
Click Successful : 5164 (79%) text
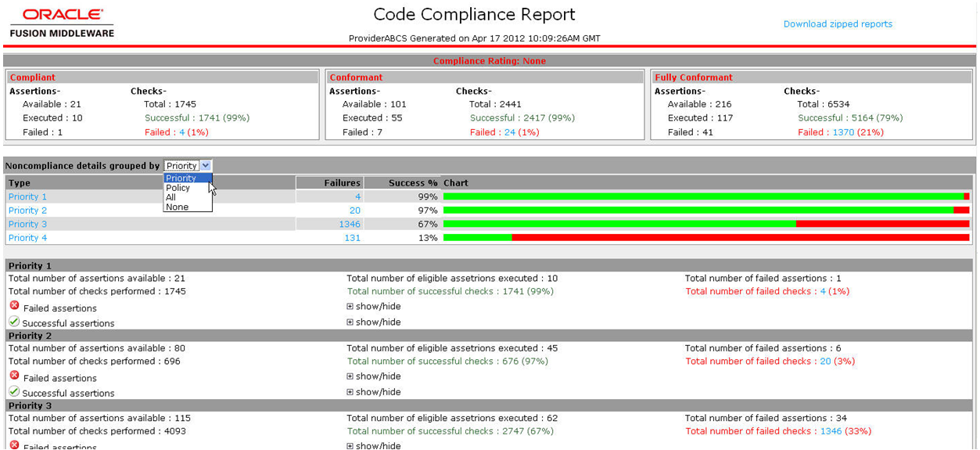pyautogui.click(x=850, y=118)
